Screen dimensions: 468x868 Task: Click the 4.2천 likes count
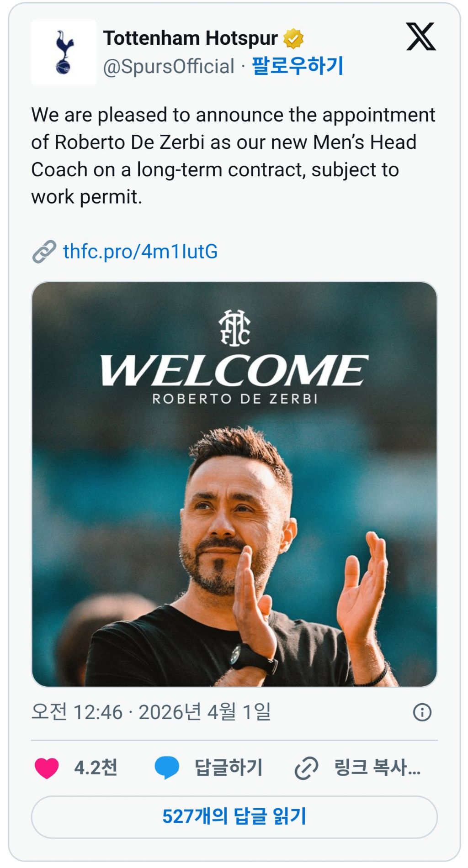point(96,768)
